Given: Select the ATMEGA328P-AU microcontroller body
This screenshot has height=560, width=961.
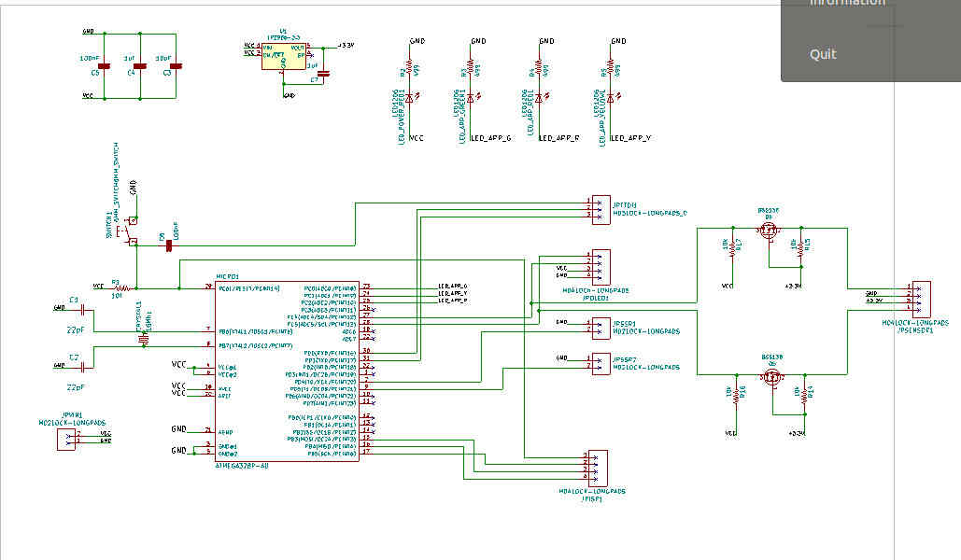Looking at the screenshot, I should point(287,371).
